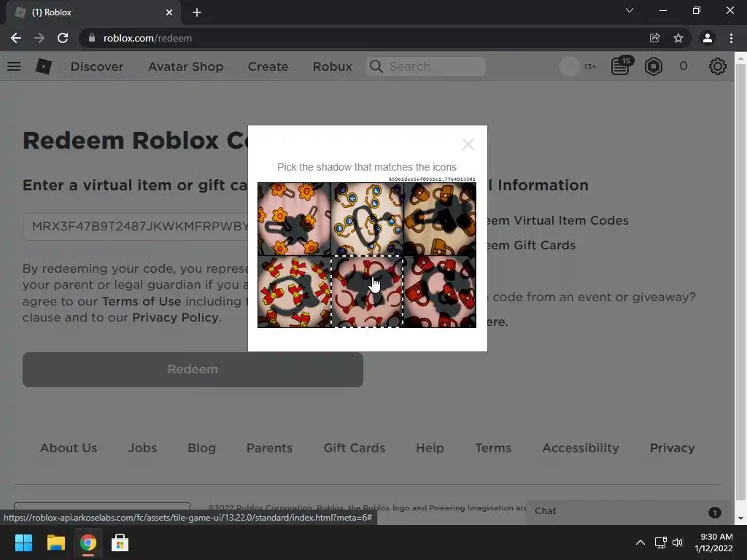Screen dimensions: 747x560
Task: Open the user avatar profile
Action: click(x=569, y=66)
